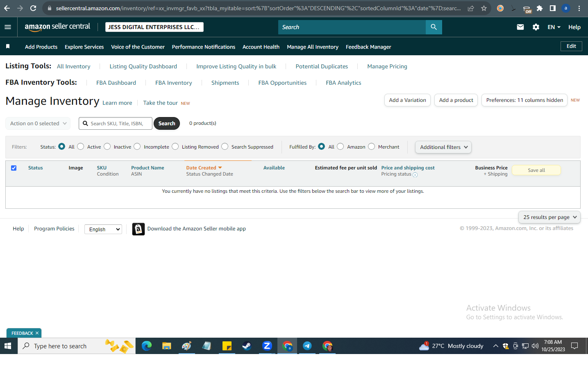The image size is (588, 370).
Task: Open Explore Services menu item
Action: coord(84,47)
